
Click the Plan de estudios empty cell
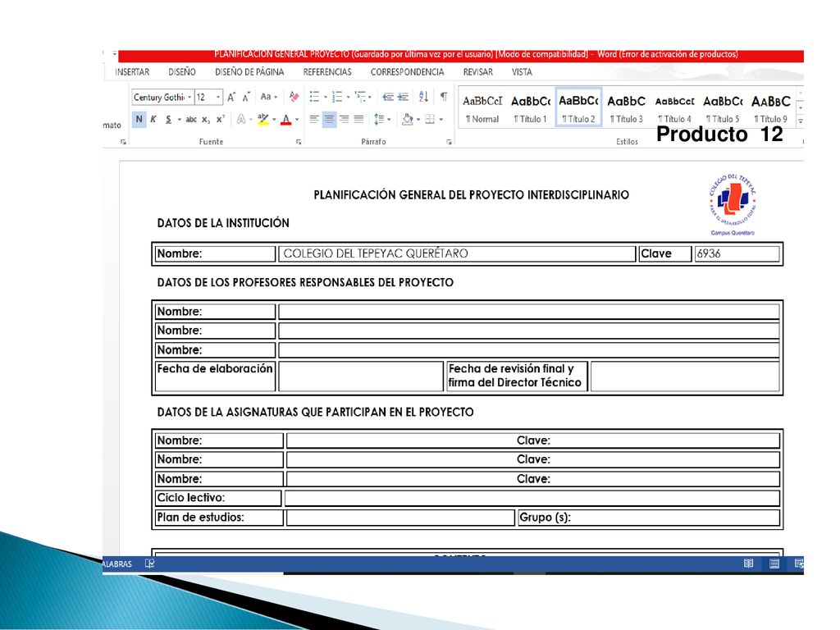pos(400,518)
